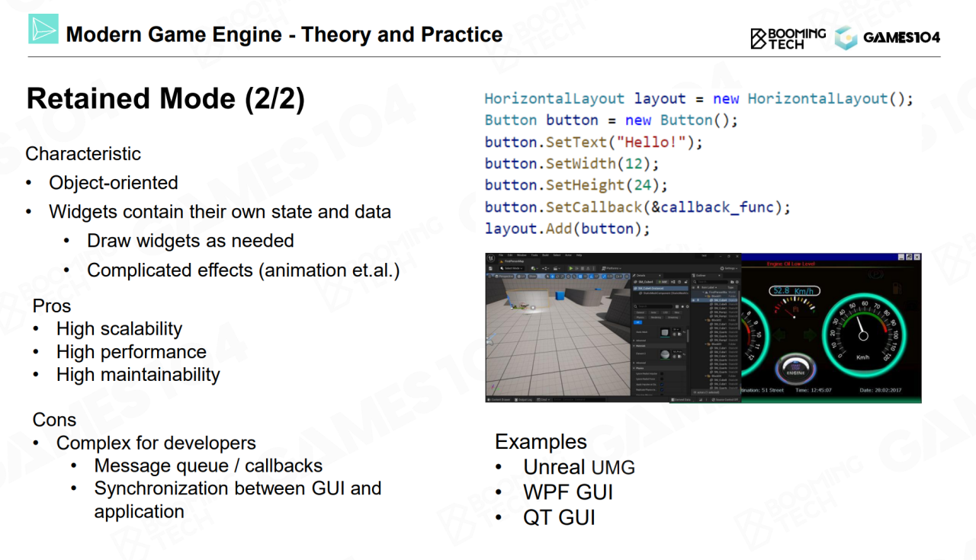Image resolution: width=976 pixels, height=560 pixels.
Task: Click the Booming Tech logo
Action: (788, 37)
